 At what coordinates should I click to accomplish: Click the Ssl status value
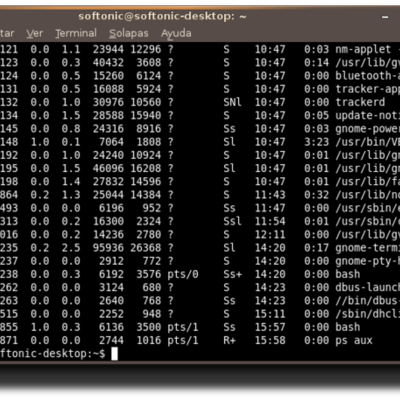coord(232,221)
